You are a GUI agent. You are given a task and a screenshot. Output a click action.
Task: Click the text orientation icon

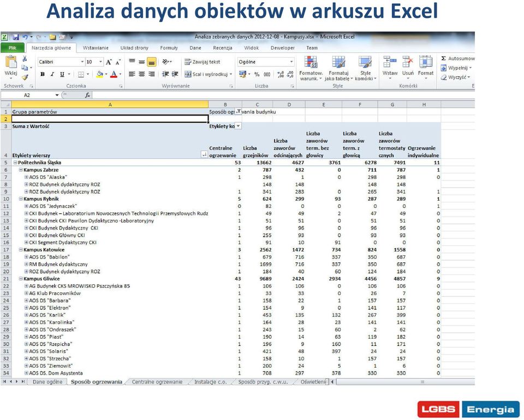(x=165, y=62)
